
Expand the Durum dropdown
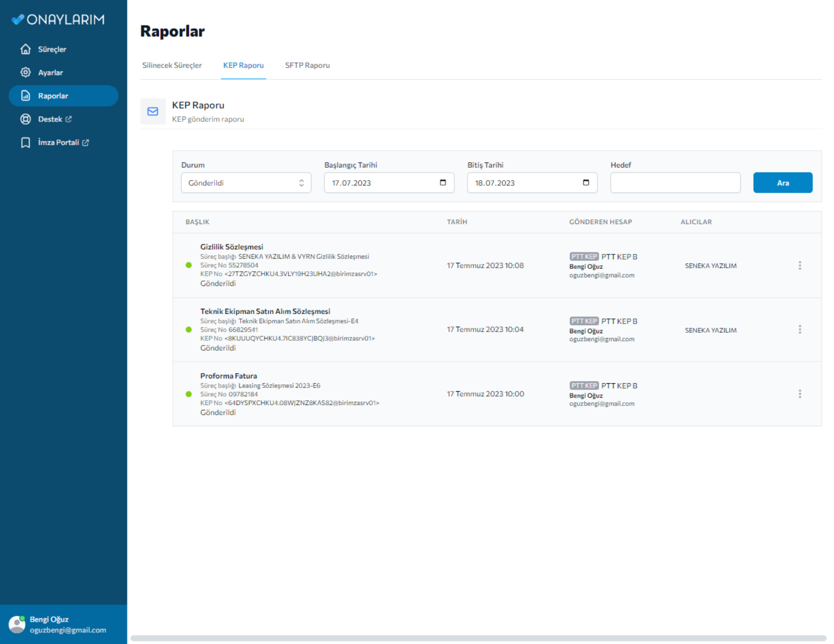pyautogui.click(x=246, y=183)
